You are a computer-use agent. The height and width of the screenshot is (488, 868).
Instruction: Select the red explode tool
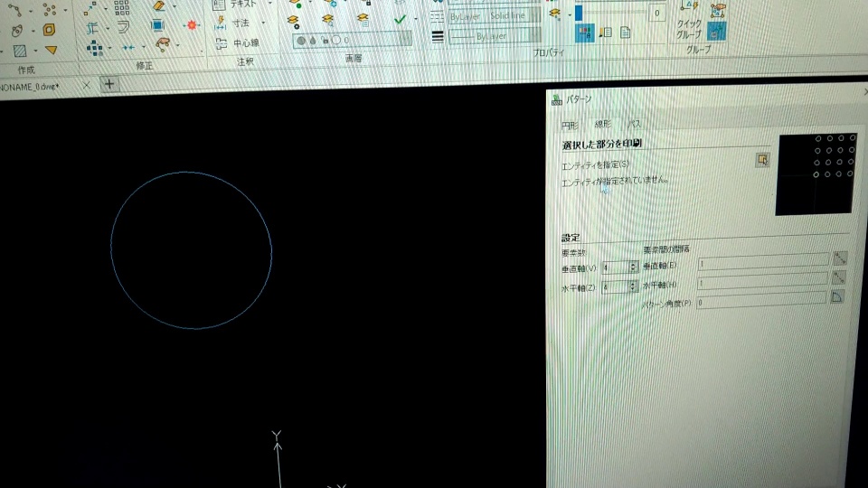click(x=192, y=25)
